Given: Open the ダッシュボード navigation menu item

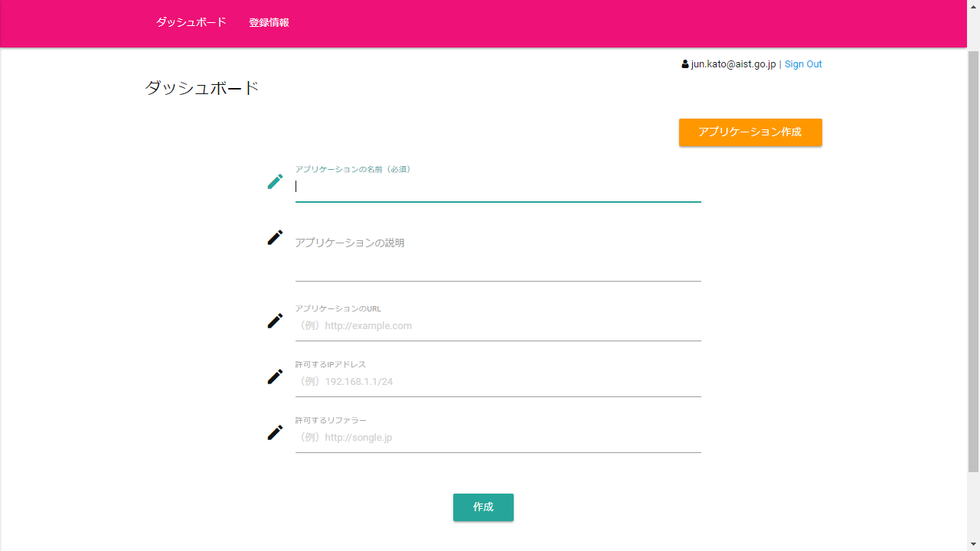Looking at the screenshot, I should (191, 23).
